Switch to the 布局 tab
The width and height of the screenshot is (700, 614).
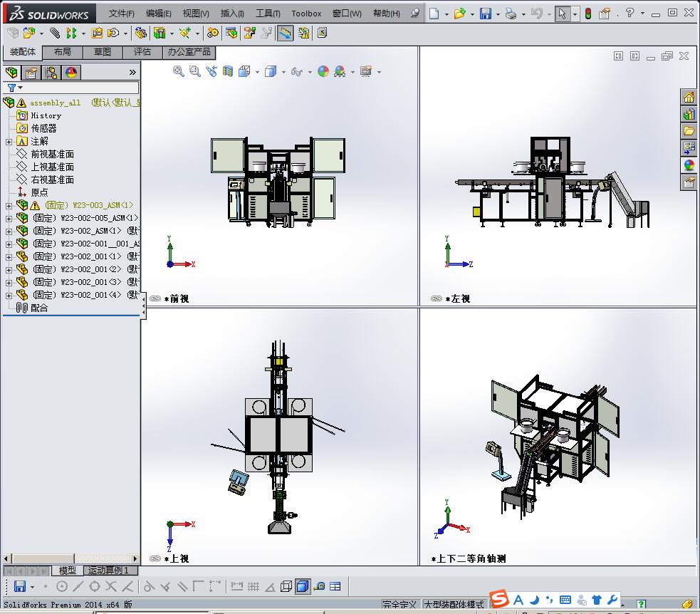coord(63,52)
